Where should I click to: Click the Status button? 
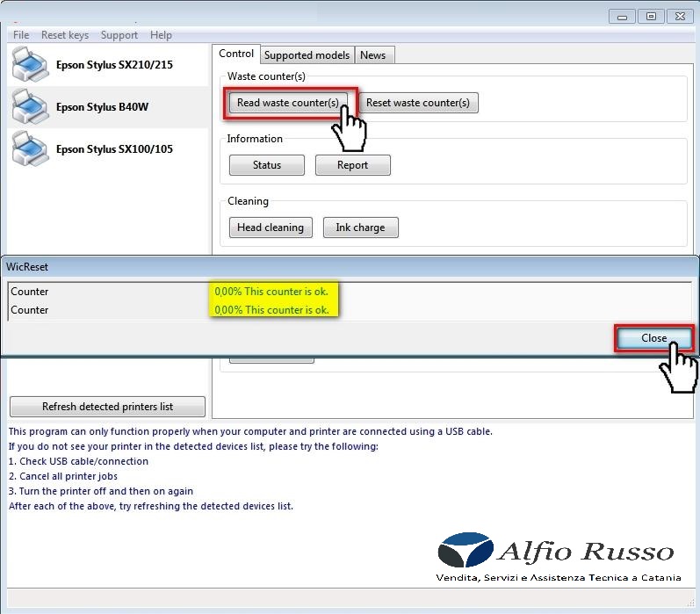click(x=267, y=165)
